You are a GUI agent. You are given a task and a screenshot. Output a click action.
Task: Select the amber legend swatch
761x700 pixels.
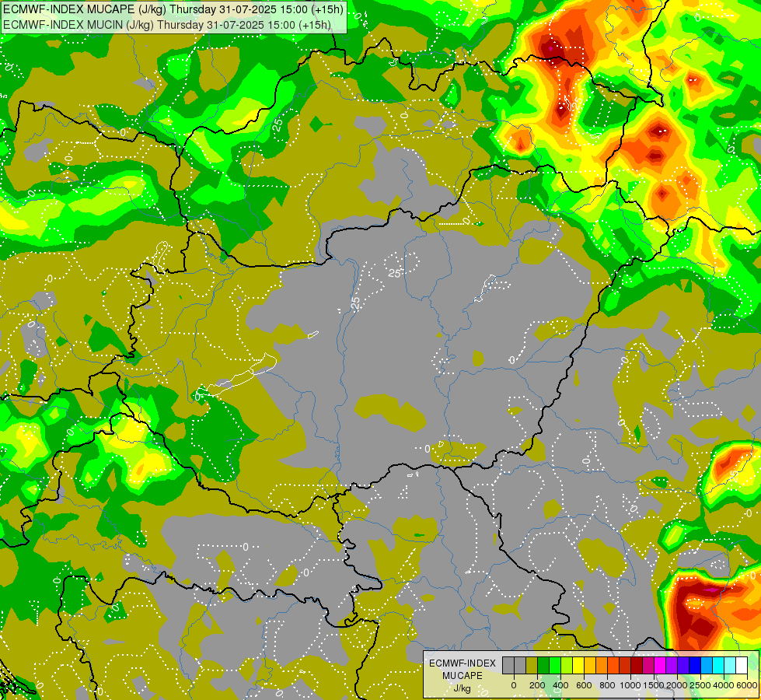[x=590, y=666]
